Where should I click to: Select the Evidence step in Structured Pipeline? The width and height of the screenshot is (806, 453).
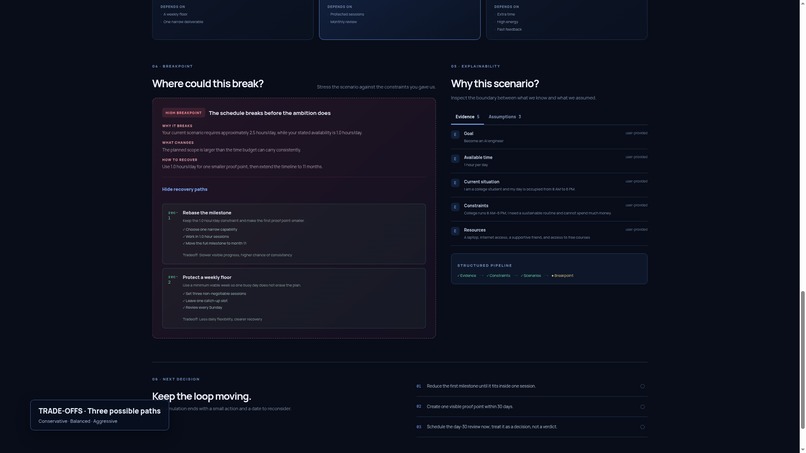467,276
